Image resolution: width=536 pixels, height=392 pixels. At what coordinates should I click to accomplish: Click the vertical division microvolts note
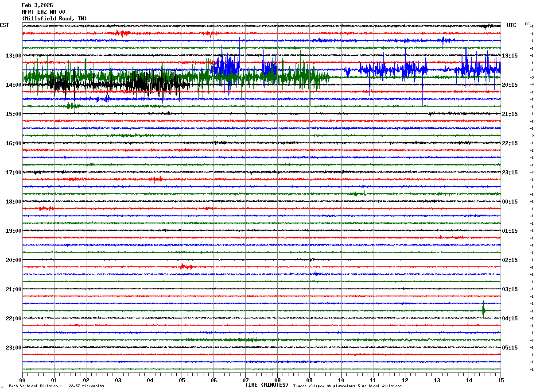tap(56, 386)
